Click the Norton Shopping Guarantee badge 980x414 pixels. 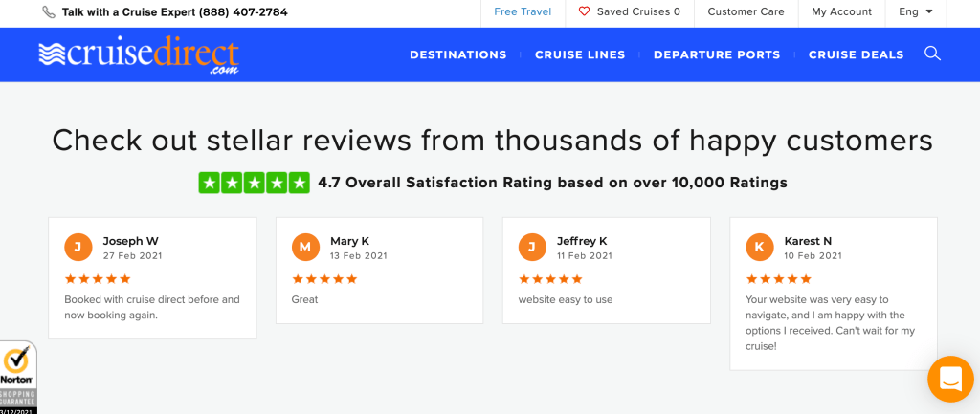(17, 378)
